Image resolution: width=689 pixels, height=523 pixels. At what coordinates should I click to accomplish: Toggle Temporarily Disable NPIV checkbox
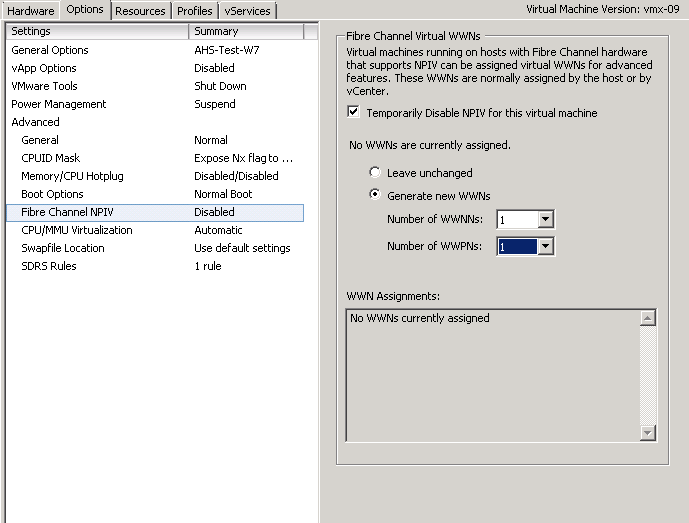click(353, 112)
